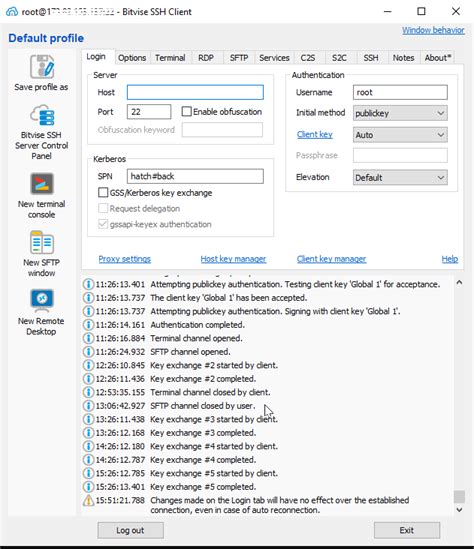Switch to the Terminal tab
The image size is (474, 549).
[x=170, y=58]
